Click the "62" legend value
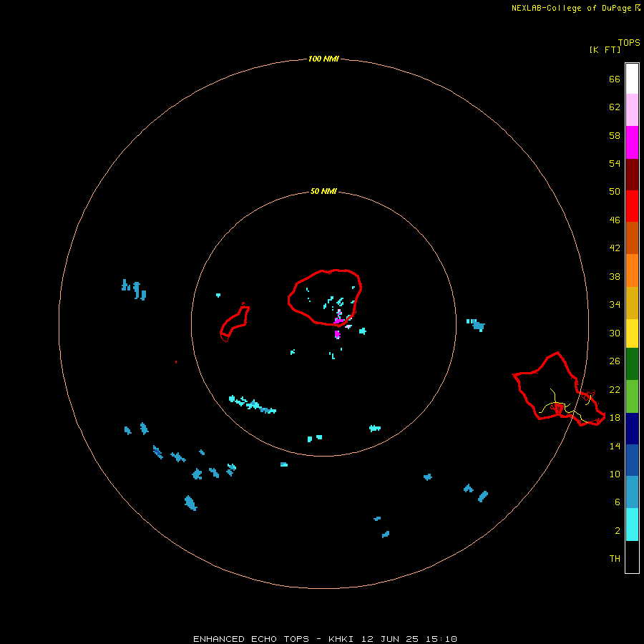Viewport: 644px width, 644px height. pos(615,107)
